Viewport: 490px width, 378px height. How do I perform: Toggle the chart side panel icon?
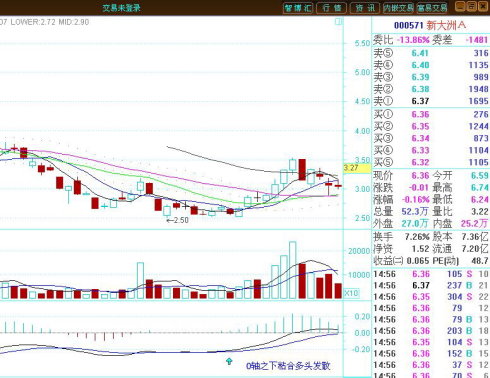point(338,22)
